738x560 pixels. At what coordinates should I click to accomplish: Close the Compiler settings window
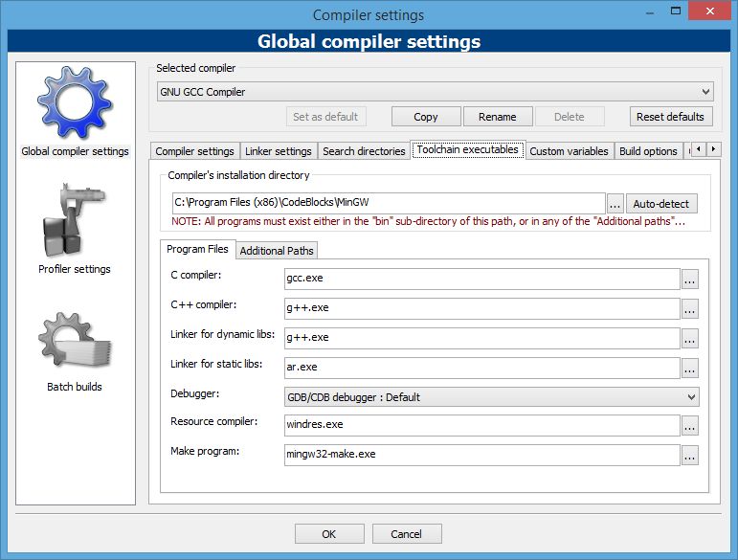coord(709,11)
